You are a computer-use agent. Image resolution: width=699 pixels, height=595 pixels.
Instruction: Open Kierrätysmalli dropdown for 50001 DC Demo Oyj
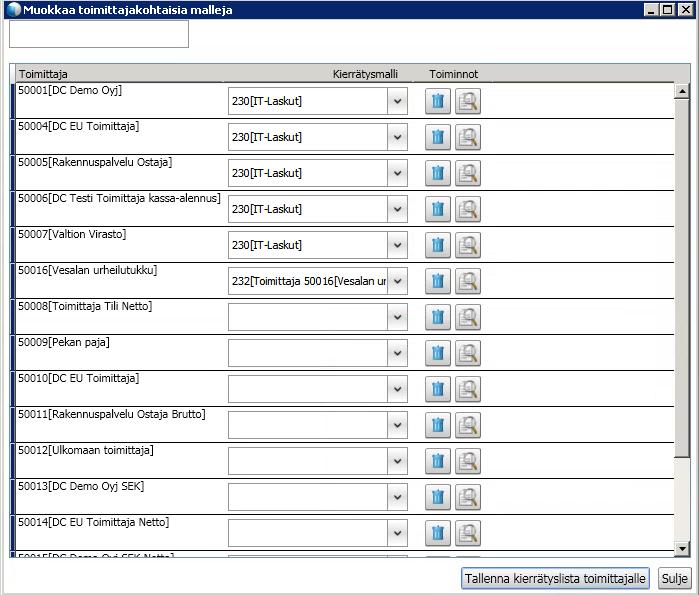click(397, 101)
